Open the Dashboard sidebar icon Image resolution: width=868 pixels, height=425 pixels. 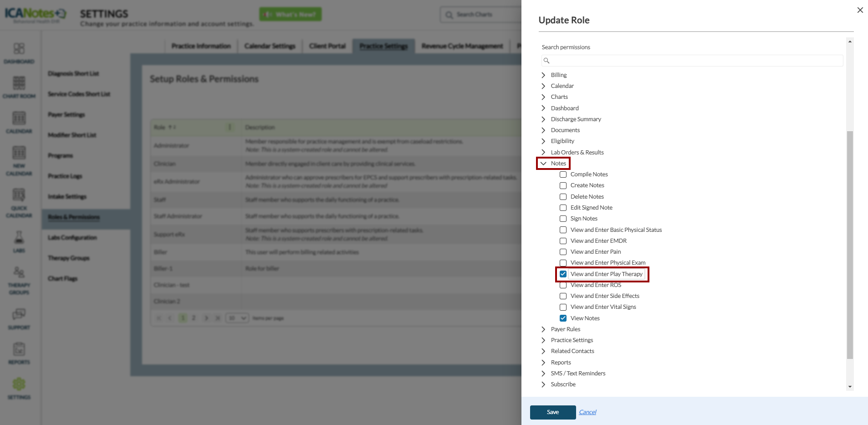click(x=19, y=49)
